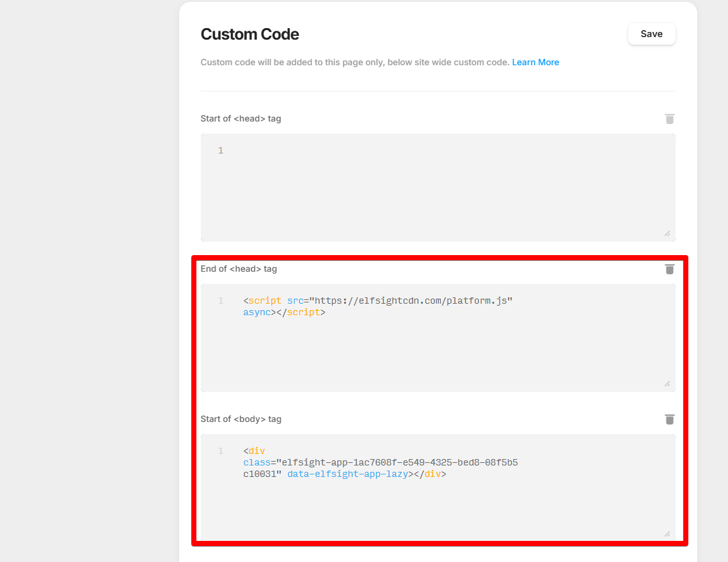The image size is (728, 562).
Task: Click the 'Start of <body> tag' label
Action: click(241, 419)
